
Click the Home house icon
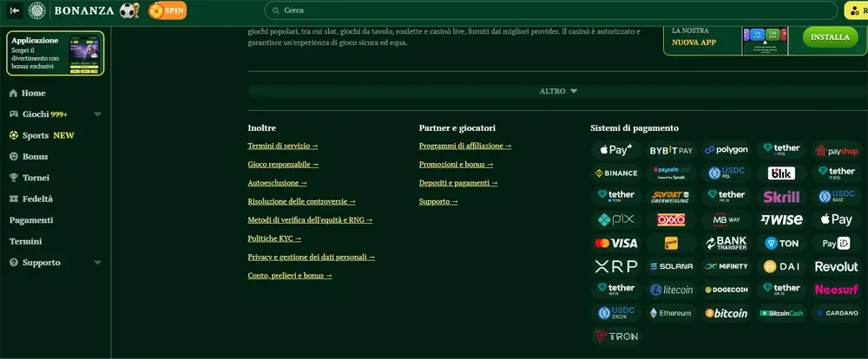(x=13, y=94)
